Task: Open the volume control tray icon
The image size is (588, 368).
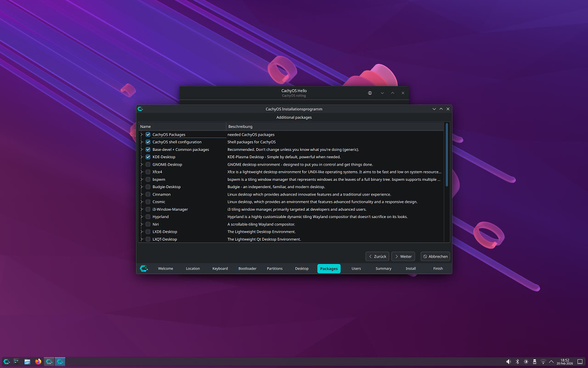Action: pos(508,362)
